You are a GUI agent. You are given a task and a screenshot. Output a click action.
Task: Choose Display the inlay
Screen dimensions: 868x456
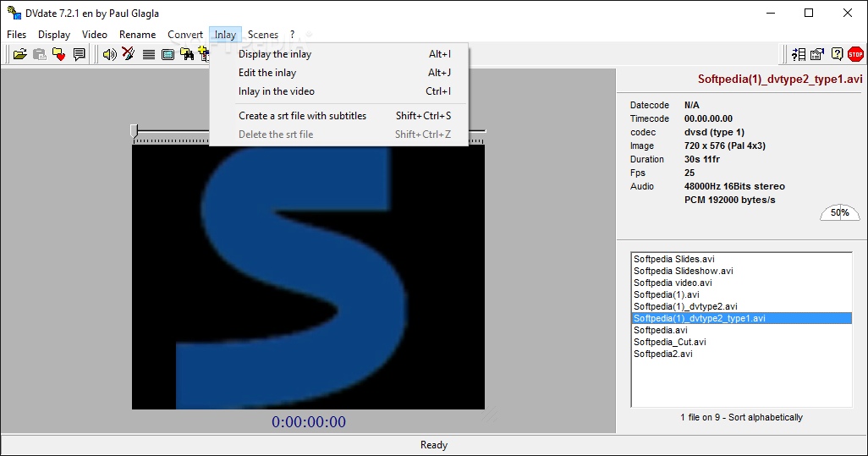point(338,54)
